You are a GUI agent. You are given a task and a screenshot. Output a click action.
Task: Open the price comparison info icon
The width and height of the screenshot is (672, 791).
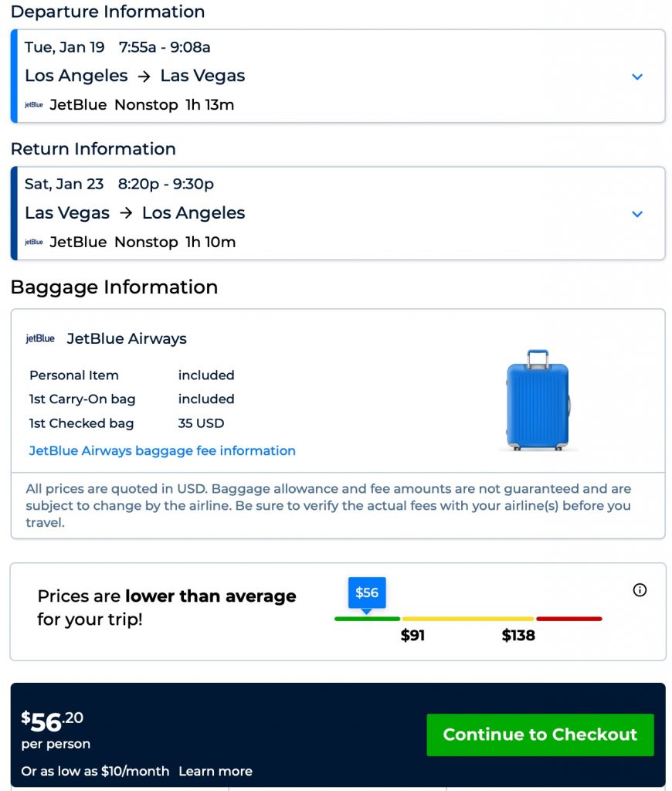[x=640, y=590]
